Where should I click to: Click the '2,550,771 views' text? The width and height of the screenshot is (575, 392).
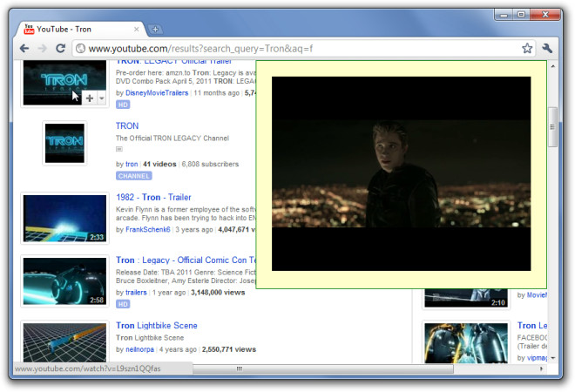[229, 349]
